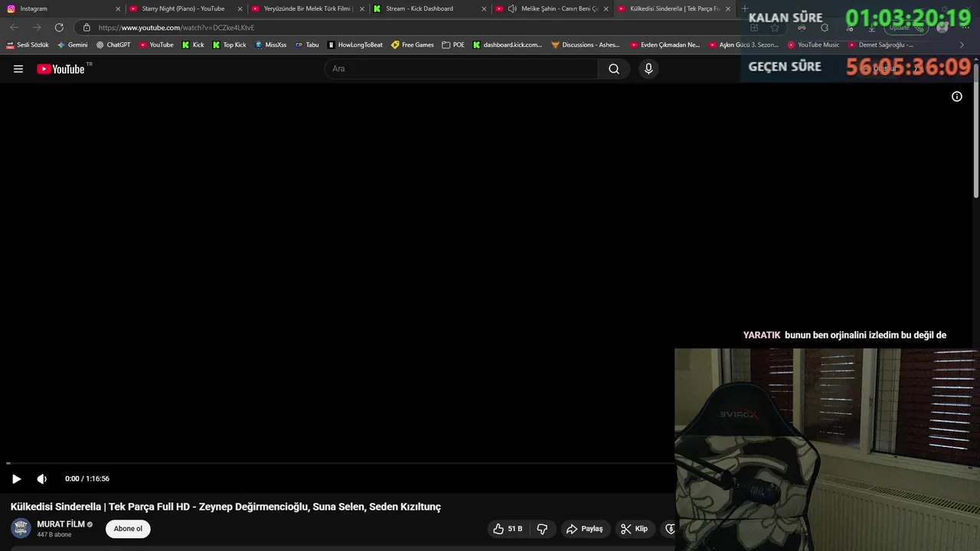Go to YouTube home via the logo
This screenshot has width=980, height=551.
click(60, 69)
